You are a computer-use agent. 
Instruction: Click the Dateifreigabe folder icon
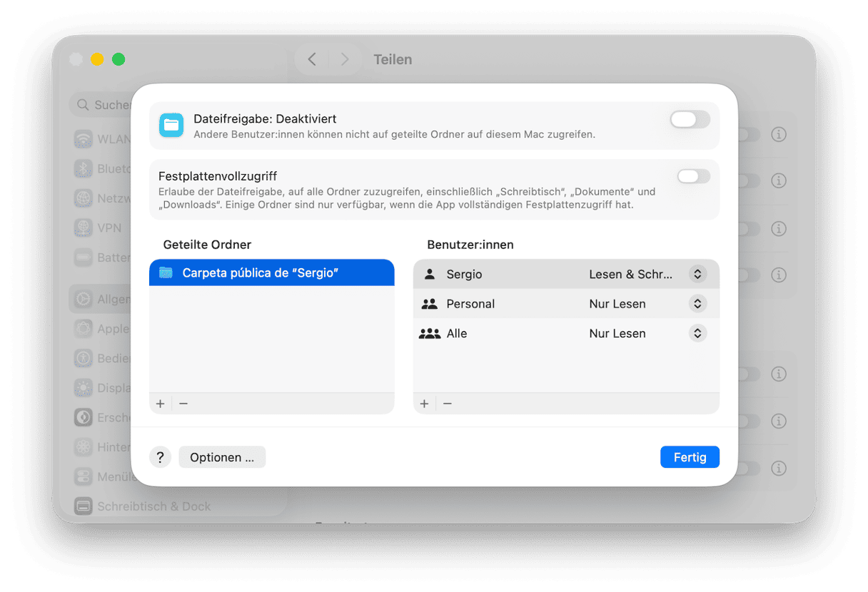point(171,125)
